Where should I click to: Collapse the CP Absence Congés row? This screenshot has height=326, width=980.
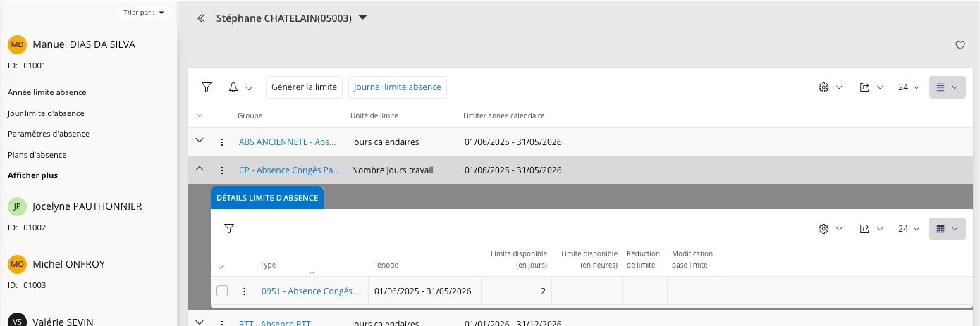(200, 169)
